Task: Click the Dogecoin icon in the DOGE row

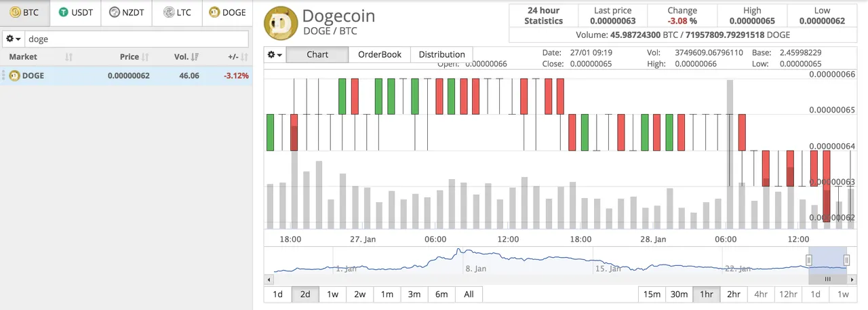Action: 14,76
